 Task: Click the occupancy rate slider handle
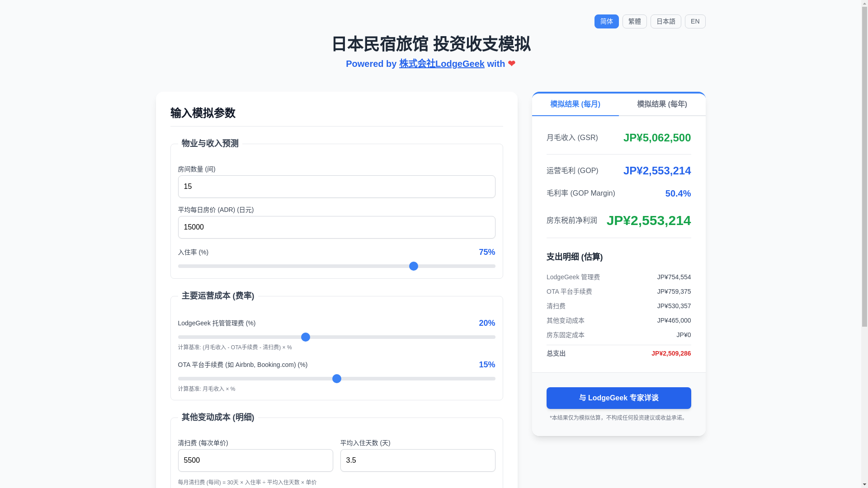(414, 266)
